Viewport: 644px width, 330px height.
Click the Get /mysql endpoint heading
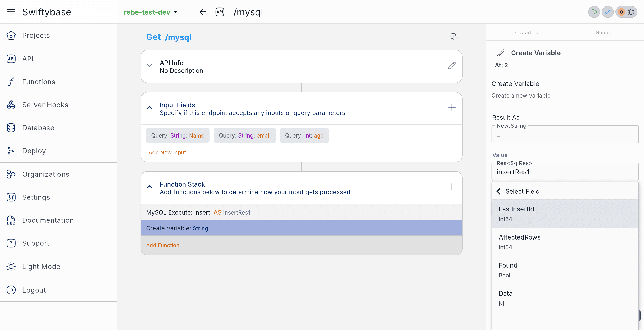pyautogui.click(x=168, y=37)
